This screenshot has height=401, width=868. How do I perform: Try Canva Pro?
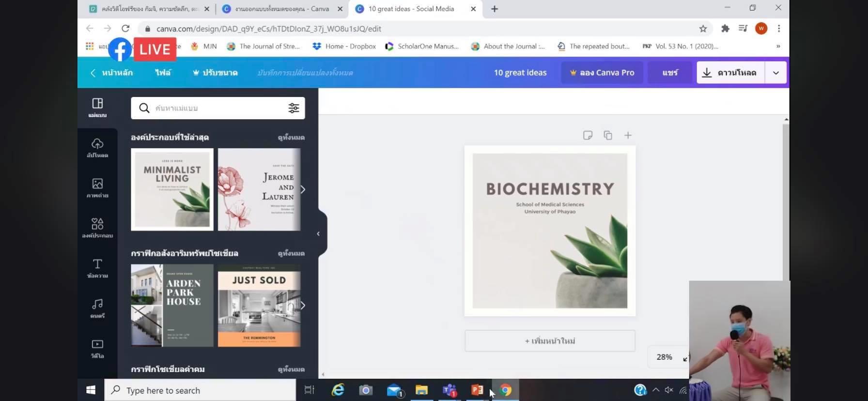(x=602, y=73)
